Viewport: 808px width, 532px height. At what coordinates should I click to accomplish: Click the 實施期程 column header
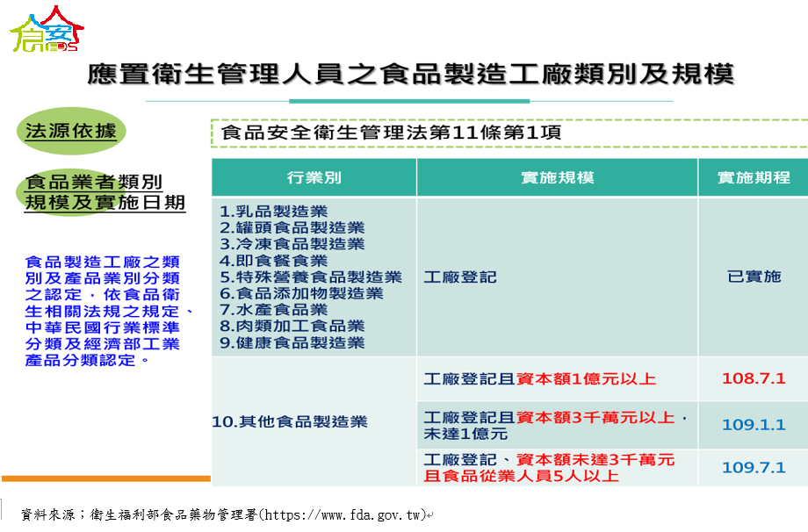(753, 177)
